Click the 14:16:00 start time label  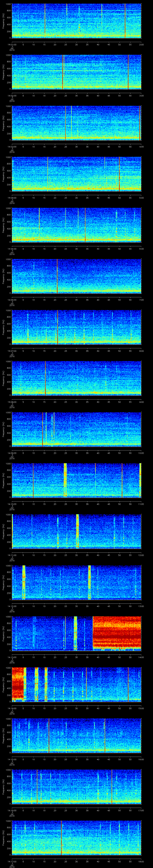coord(12,810)
